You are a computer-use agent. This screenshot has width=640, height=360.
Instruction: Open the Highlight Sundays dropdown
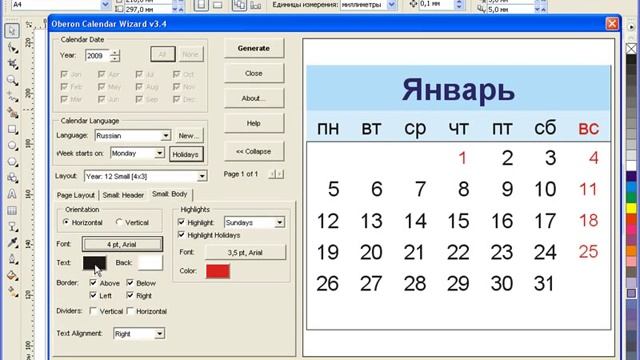[280, 222]
